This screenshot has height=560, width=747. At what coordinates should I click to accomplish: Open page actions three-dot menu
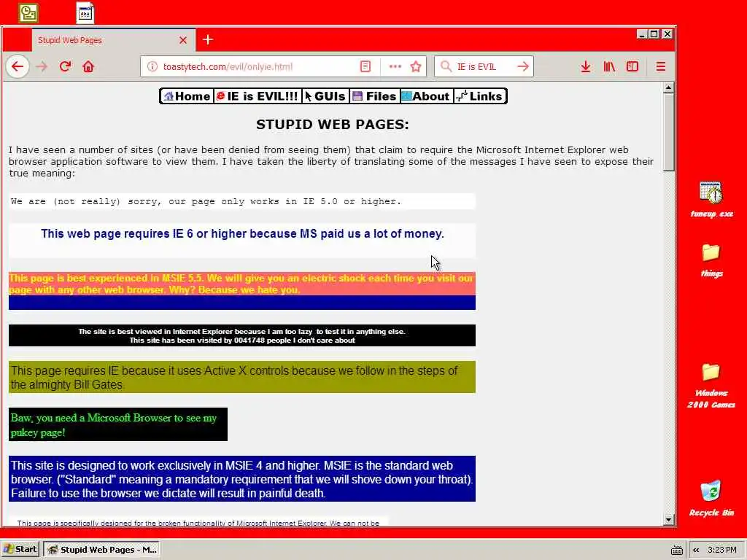395,66
